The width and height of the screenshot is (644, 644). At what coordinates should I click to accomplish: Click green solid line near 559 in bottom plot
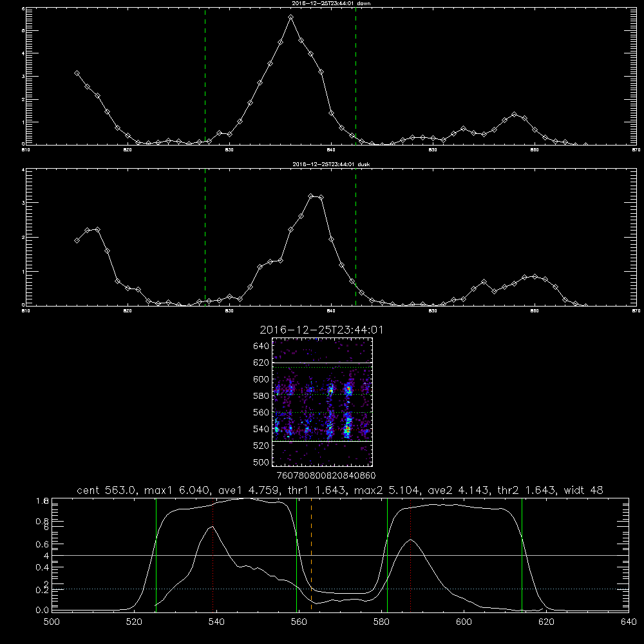tap(296, 554)
